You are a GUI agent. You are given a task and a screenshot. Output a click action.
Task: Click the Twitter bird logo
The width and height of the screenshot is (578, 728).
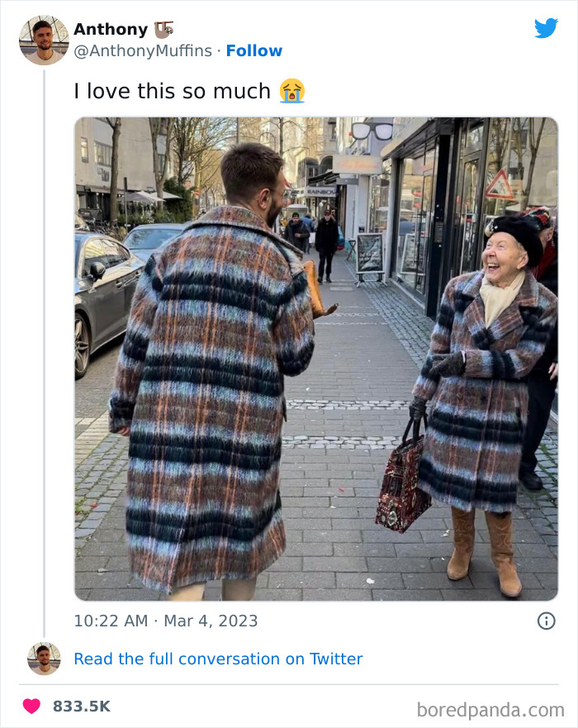click(x=546, y=27)
